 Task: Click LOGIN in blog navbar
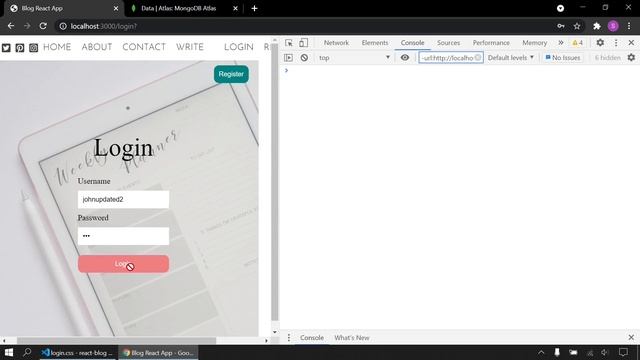pos(239,47)
